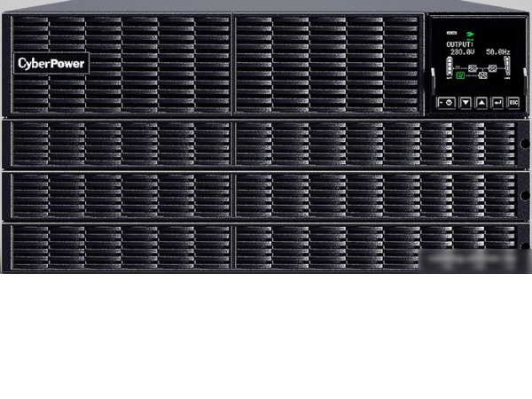Screen dimensions: 532x399
Task: Click the ESC button on the UPS panel
Action: tap(513, 103)
